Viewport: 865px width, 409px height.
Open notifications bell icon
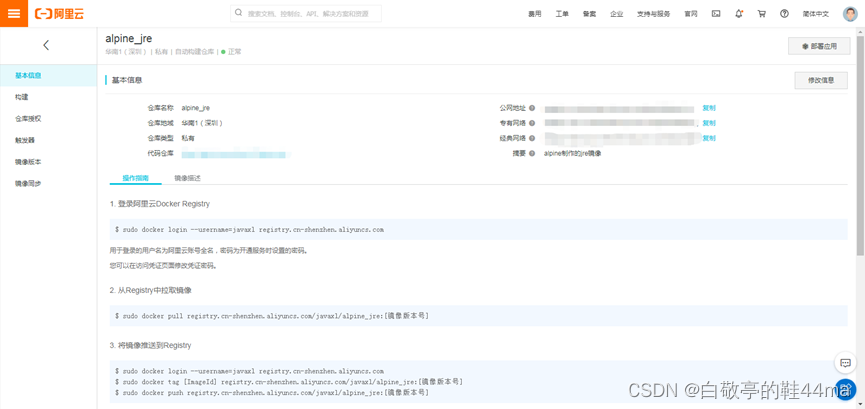[739, 14]
